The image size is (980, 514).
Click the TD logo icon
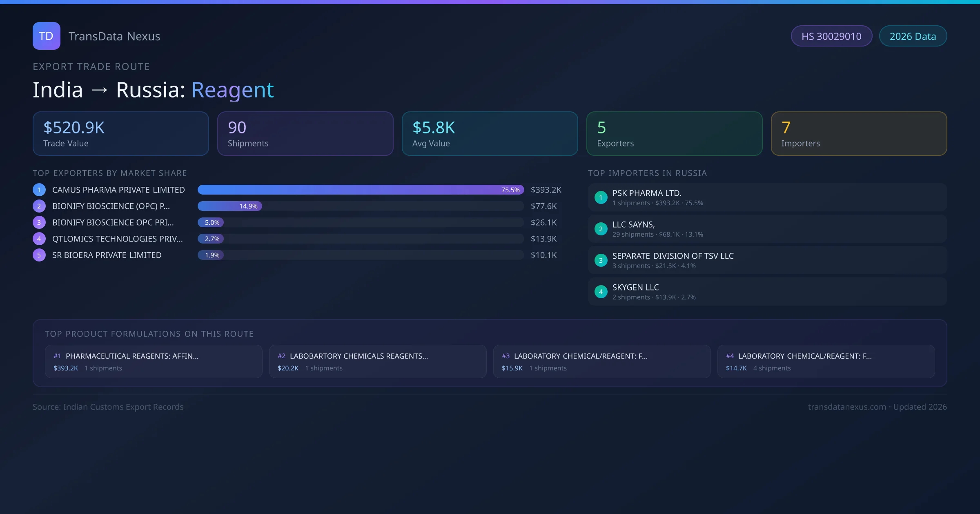click(46, 36)
